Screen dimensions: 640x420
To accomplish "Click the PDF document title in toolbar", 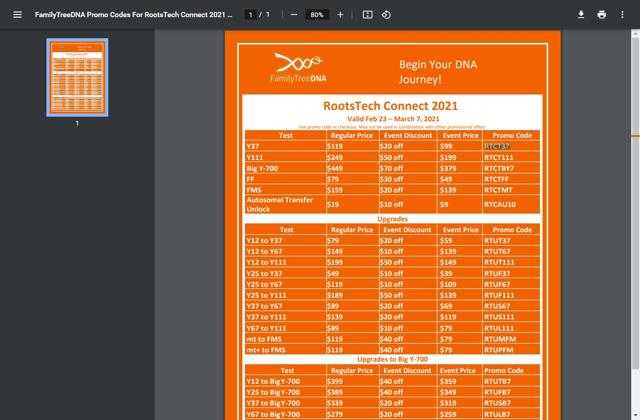I will (133, 15).
